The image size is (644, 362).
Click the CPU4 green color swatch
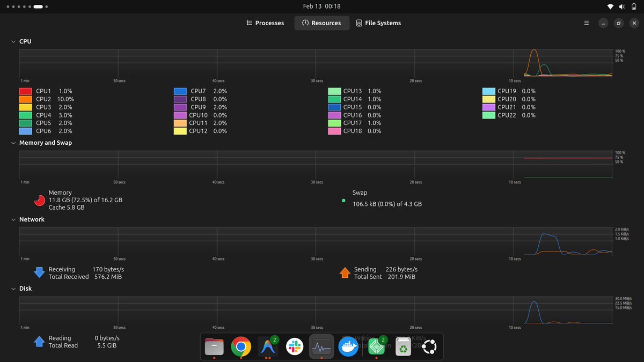click(x=25, y=115)
